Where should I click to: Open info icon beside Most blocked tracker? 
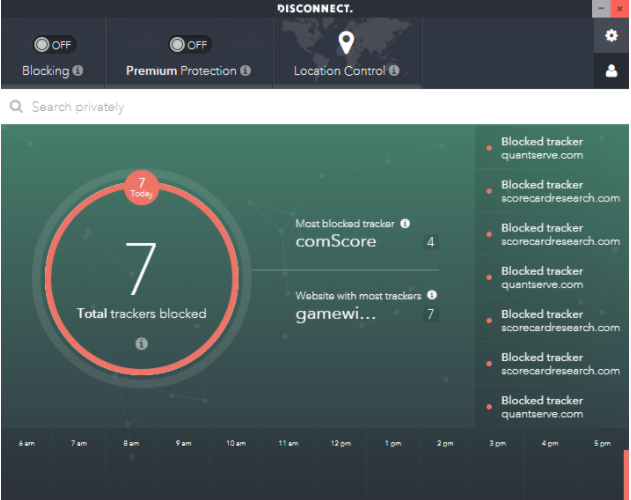[x=405, y=223]
